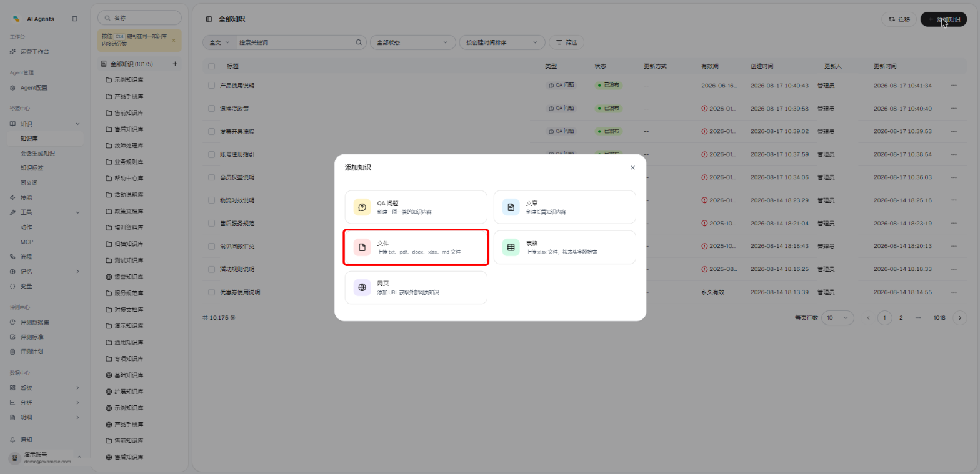The height and width of the screenshot is (474, 980).
Task: Open the 按创建时间排序 sort dropdown
Action: point(502,42)
